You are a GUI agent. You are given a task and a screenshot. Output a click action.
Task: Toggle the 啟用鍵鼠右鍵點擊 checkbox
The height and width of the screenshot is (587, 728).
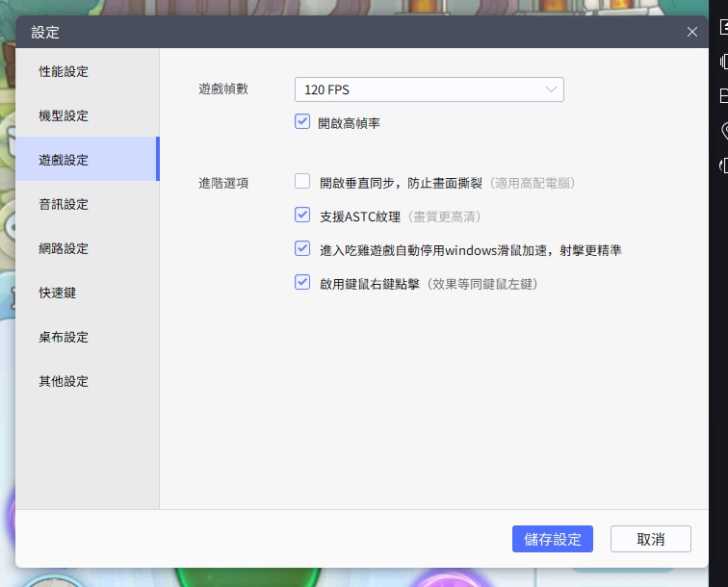click(302, 282)
